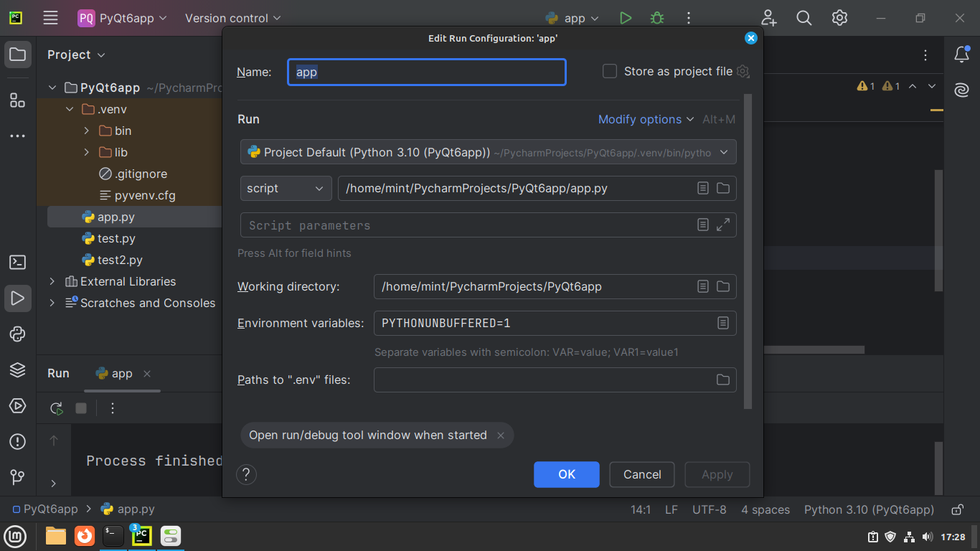Image resolution: width=980 pixels, height=551 pixels.
Task: Open the AI Assistant spiral icon
Action: [962, 90]
